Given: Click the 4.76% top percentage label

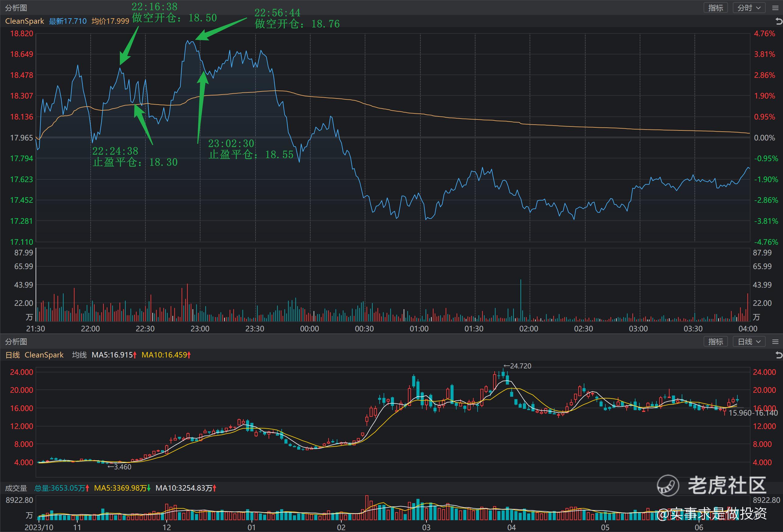Looking at the screenshot, I should tap(764, 34).
